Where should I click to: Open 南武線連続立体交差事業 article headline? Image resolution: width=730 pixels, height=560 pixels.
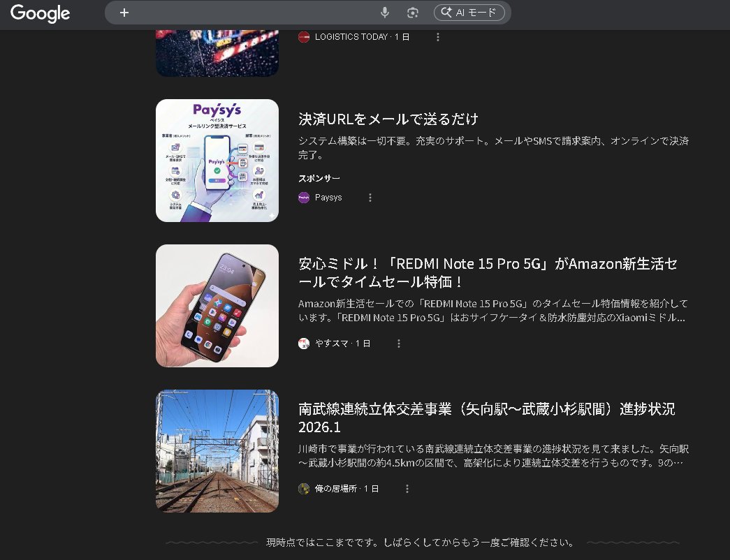pos(486,418)
